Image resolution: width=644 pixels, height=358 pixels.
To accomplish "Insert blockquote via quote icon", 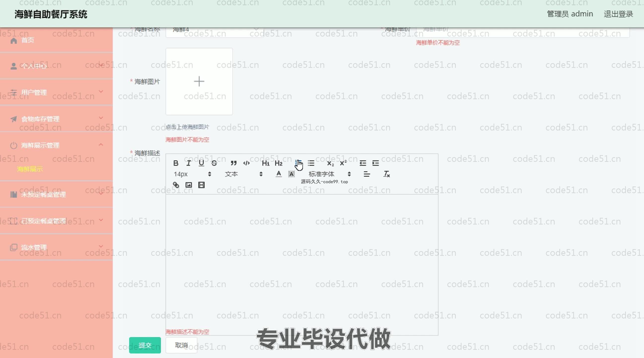I will pos(234,163).
